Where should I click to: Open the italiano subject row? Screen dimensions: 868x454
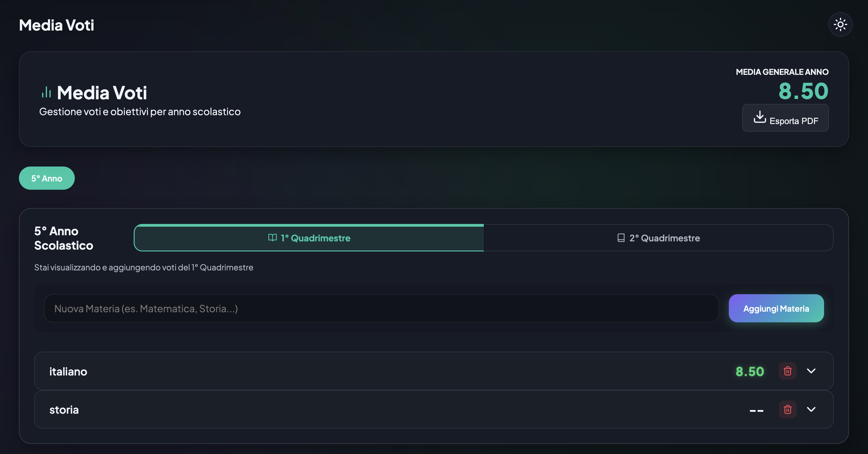(434, 371)
